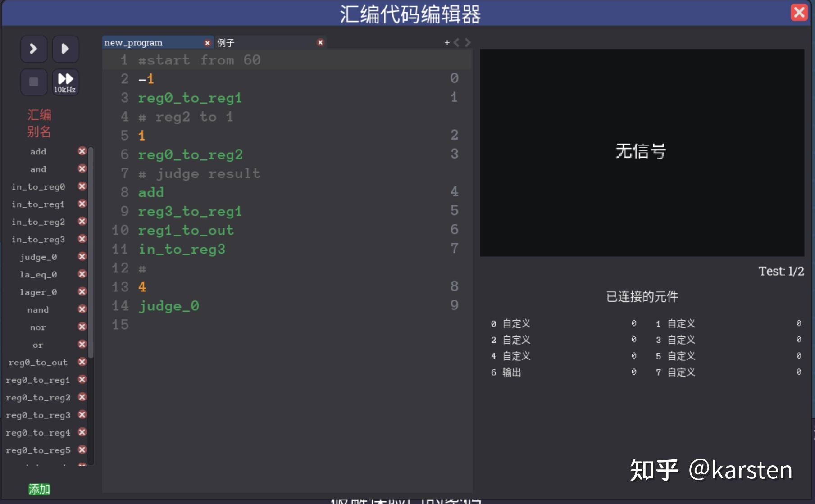Delete the reg0_to_reg2 alias
The image size is (815, 504).
click(x=82, y=397)
